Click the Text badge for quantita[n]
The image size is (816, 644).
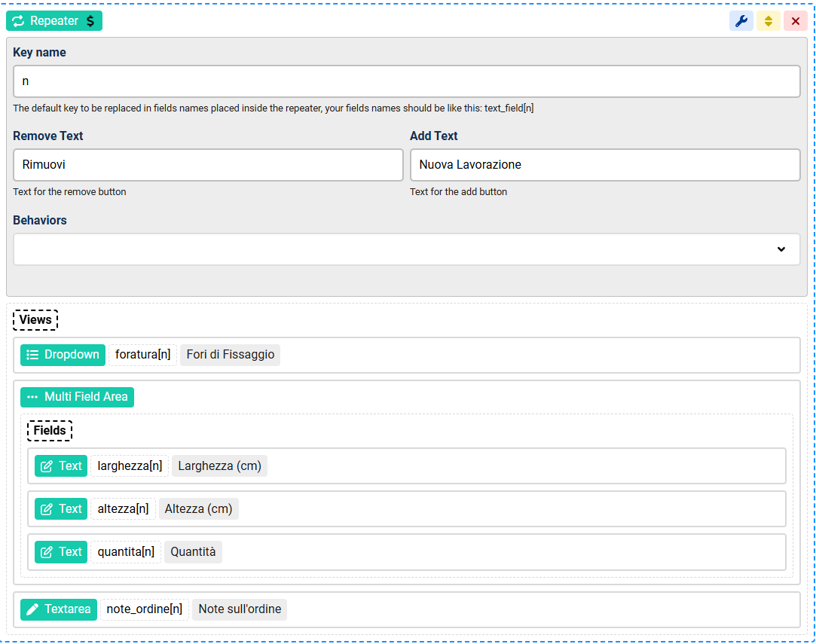(61, 552)
